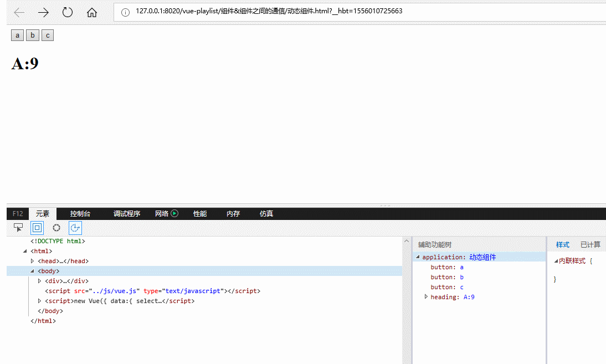Viewport: 606px width, 364px height.
Task: Click the page button labeled a
Action: point(17,35)
